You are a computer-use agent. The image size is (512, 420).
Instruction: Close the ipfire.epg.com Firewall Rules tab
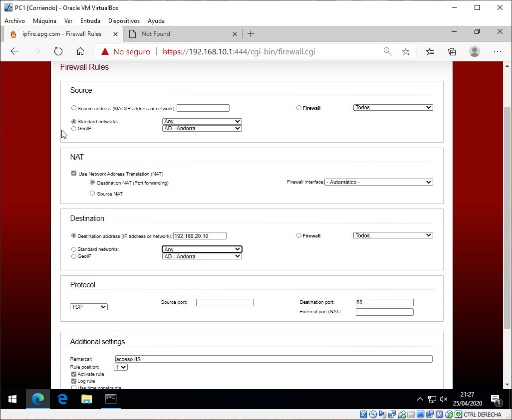(x=115, y=34)
